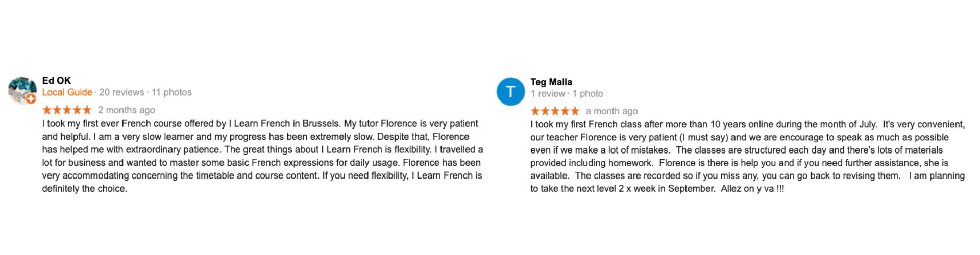Click the fifth star of Ed OK's rating
Viewport: 980px width, 255px height.
87,110
